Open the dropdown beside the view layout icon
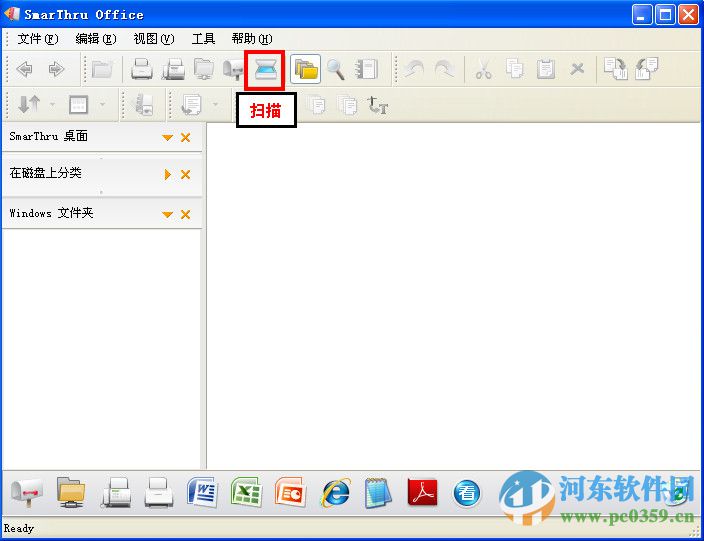Viewport: 704px width, 541px height. [102, 105]
